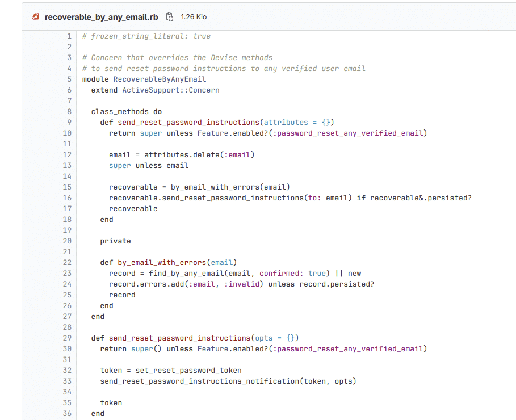The width and height of the screenshot is (516, 420).
Task: Click the Ruby file type icon
Action: 36,17
